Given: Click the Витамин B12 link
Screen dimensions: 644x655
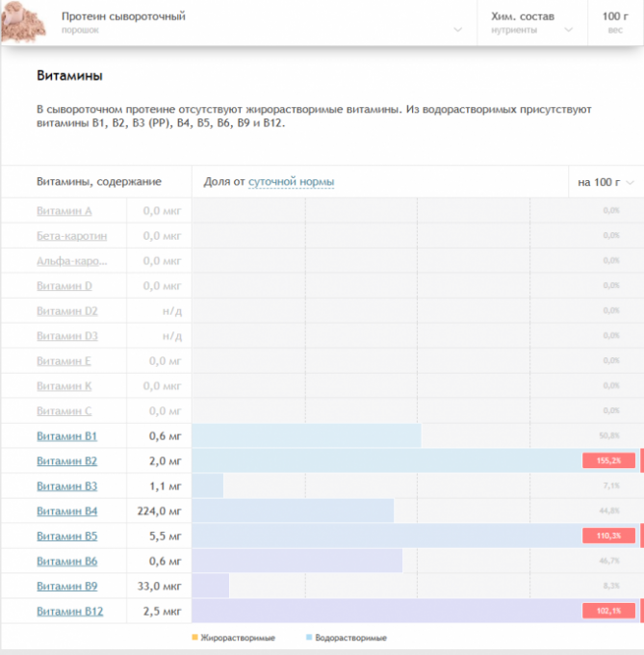Looking at the screenshot, I should pos(69,611).
